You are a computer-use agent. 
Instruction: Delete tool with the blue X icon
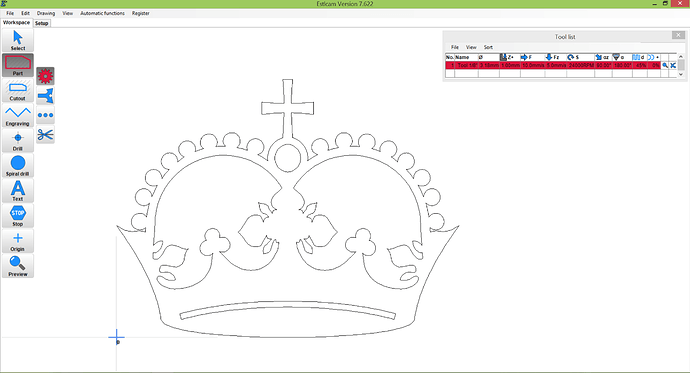coord(673,65)
